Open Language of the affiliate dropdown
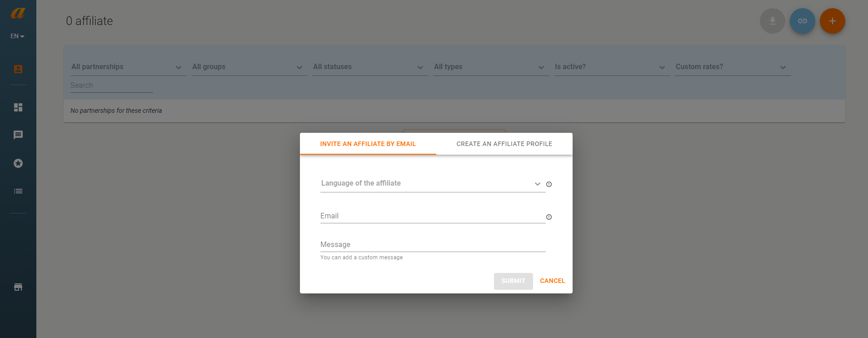This screenshot has width=868, height=338. point(433,183)
